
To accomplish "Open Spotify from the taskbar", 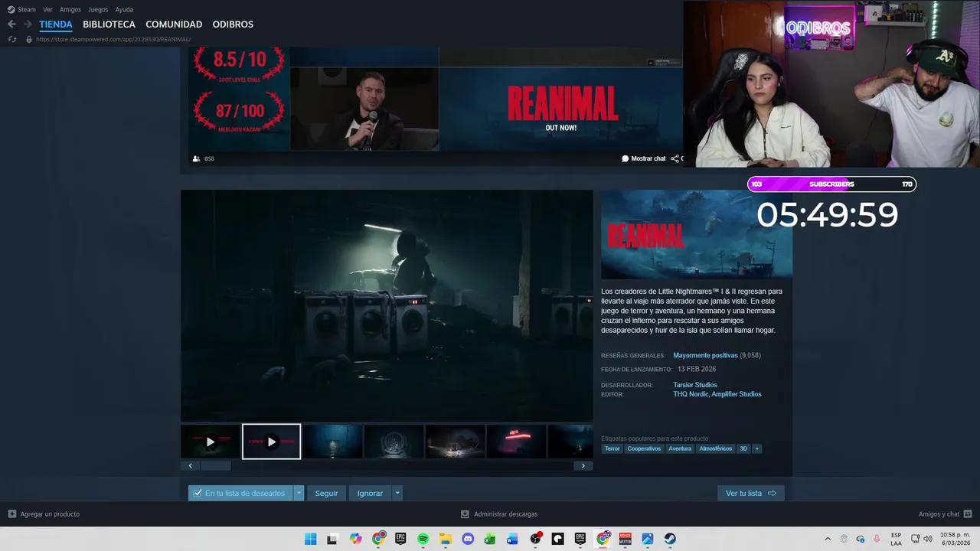I will point(423,539).
